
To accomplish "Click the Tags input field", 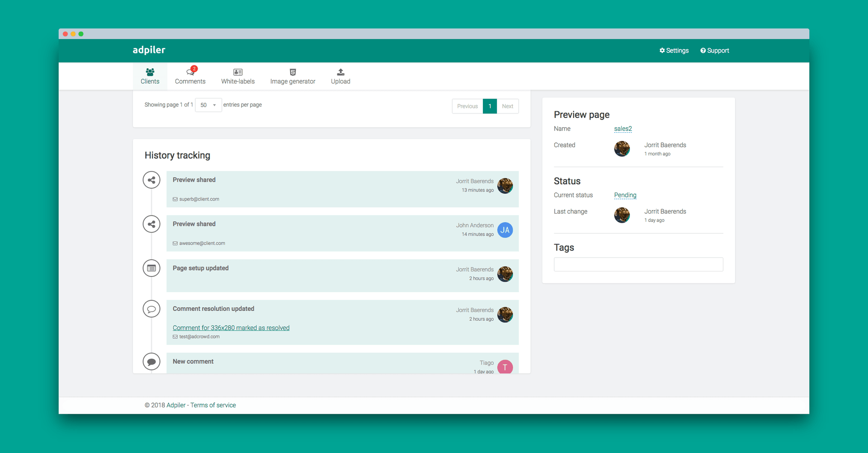I will (638, 264).
